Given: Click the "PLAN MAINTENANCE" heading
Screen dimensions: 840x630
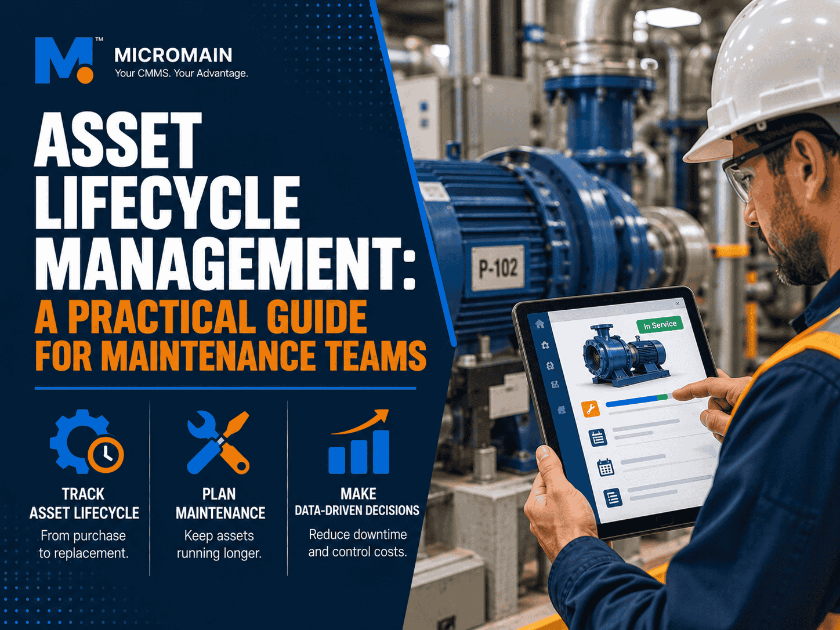Looking at the screenshot, I should point(220,504).
